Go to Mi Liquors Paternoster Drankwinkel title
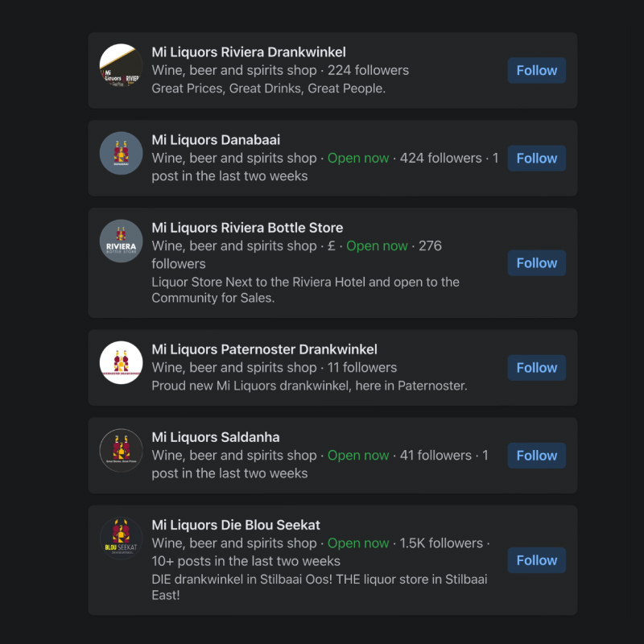Image resolution: width=644 pixels, height=644 pixels. (x=264, y=349)
